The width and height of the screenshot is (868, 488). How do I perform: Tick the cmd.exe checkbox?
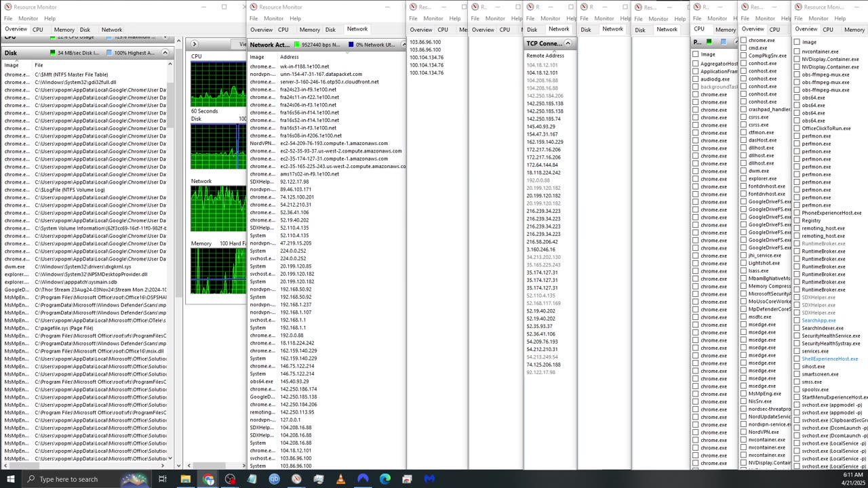(744, 48)
